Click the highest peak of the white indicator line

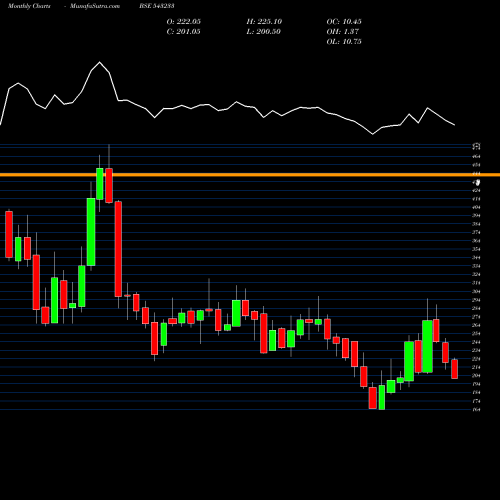(99, 62)
